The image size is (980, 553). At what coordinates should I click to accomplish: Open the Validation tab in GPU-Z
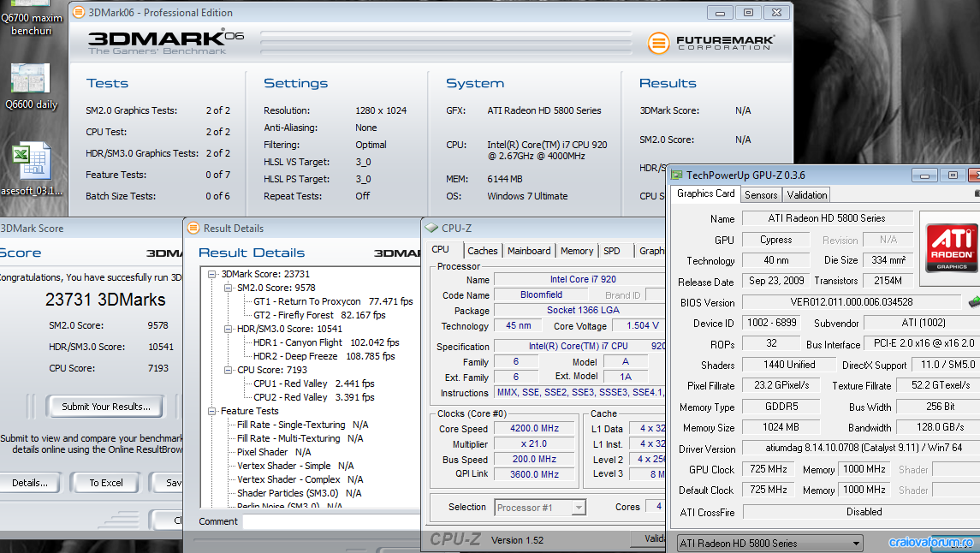tap(807, 195)
